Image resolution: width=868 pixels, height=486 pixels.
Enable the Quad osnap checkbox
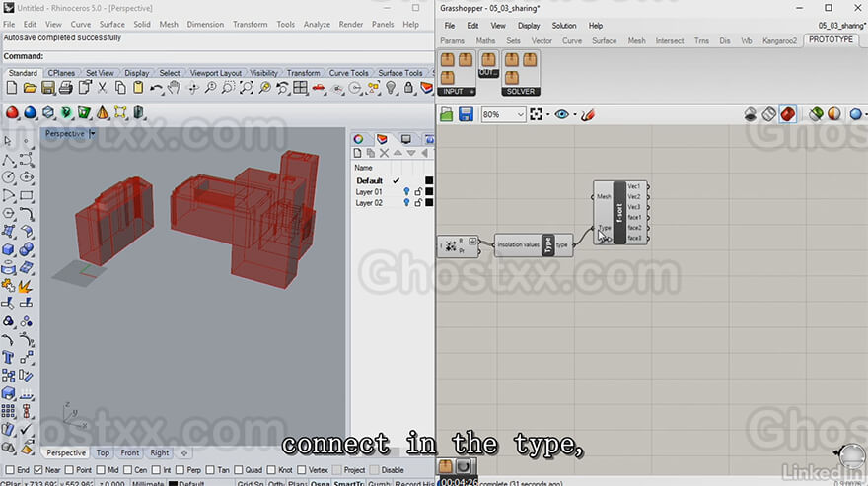239,470
